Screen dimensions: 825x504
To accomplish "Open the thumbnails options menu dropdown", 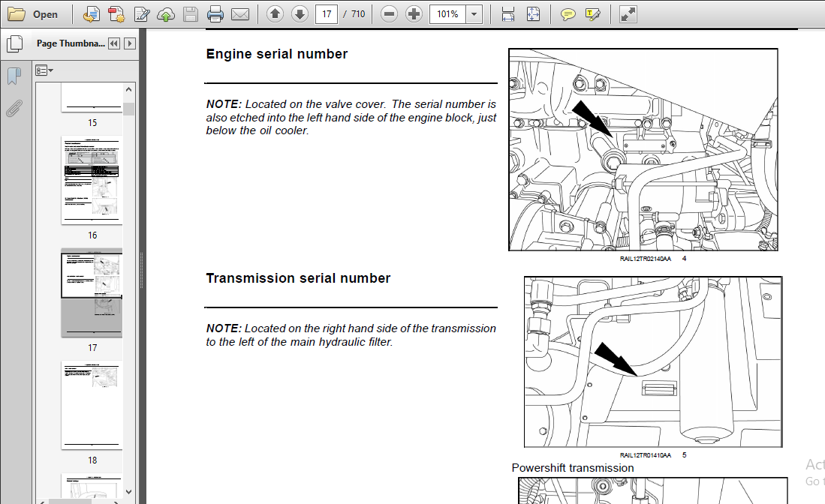I will point(44,70).
